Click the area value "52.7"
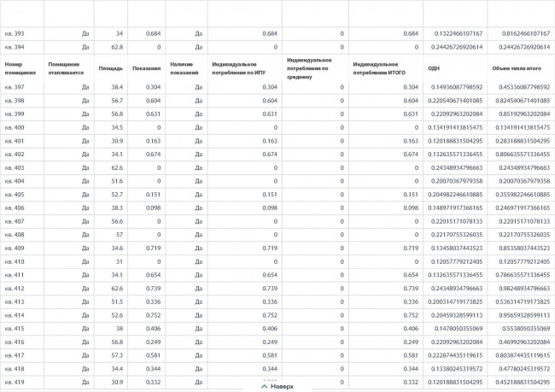 click(x=117, y=195)
